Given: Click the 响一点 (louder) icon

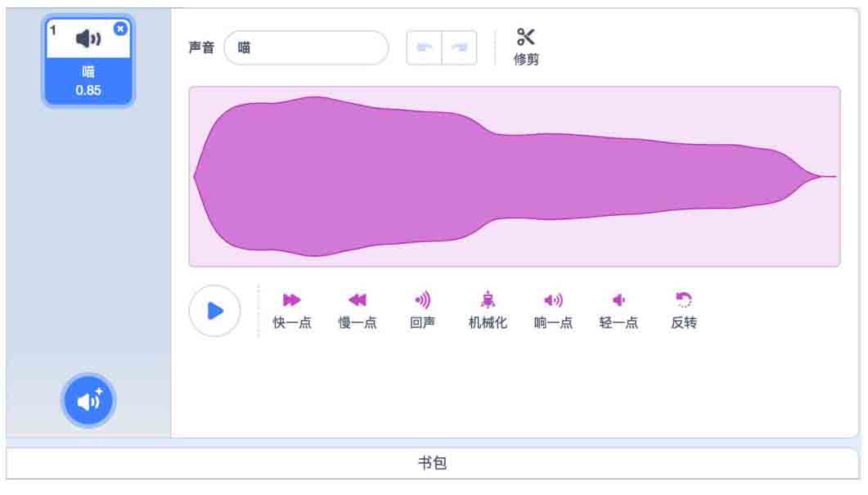Looking at the screenshot, I should [x=553, y=300].
